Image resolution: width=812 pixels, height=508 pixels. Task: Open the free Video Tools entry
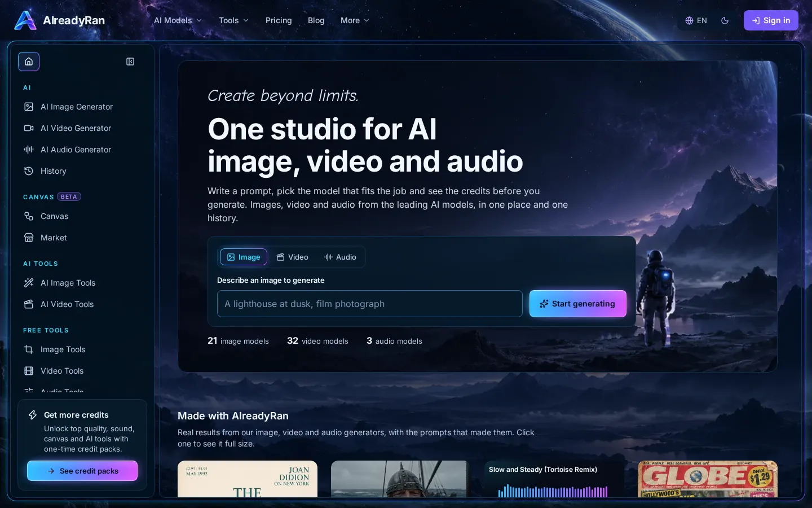point(82,371)
